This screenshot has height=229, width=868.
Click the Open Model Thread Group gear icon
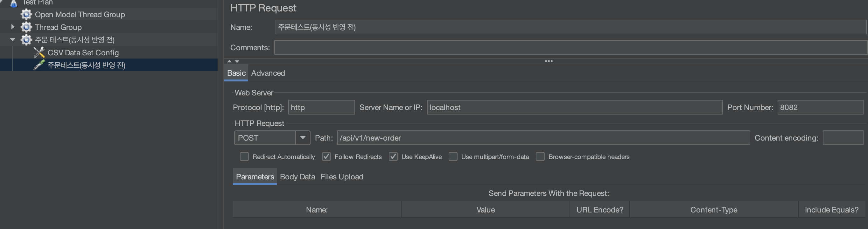tap(26, 15)
